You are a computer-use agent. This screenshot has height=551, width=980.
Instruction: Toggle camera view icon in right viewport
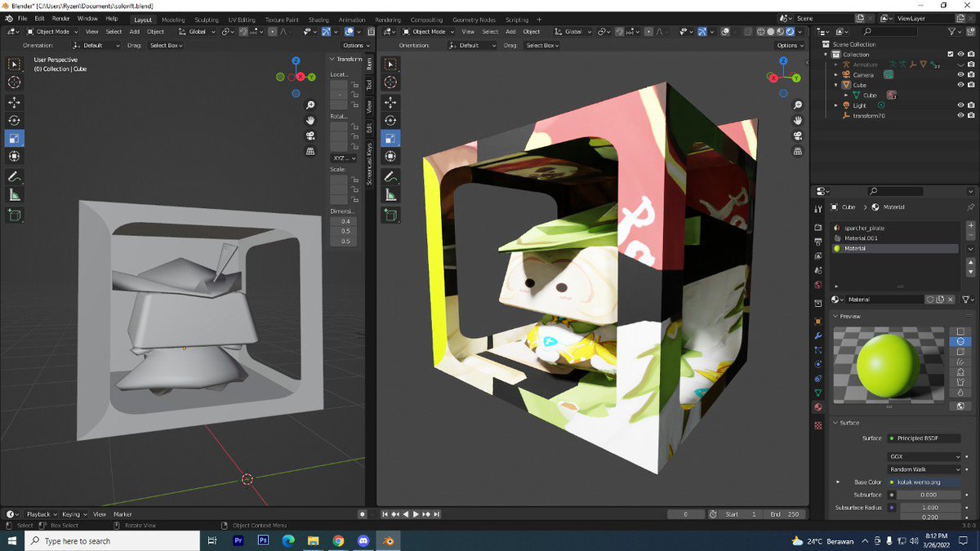pyautogui.click(x=797, y=136)
